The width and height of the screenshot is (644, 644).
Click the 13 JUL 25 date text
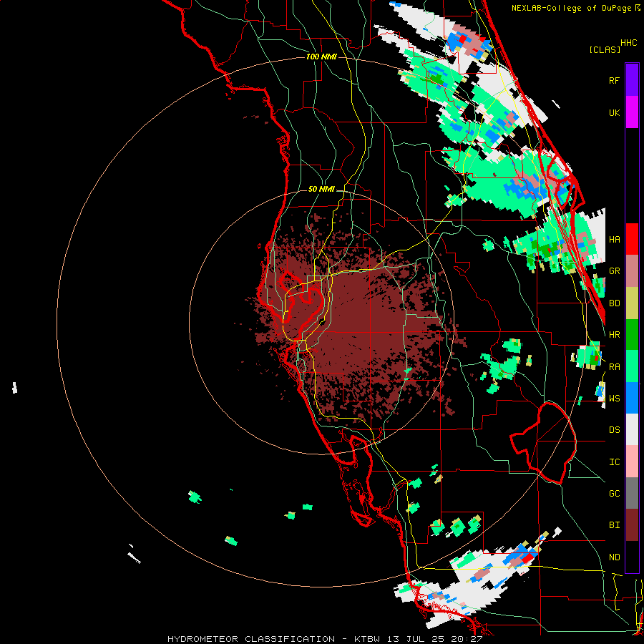tap(417, 639)
